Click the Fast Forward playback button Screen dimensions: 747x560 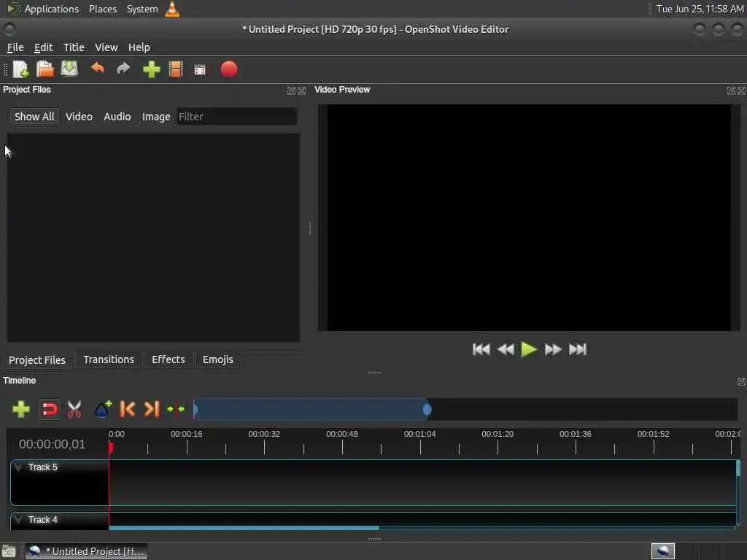click(553, 349)
